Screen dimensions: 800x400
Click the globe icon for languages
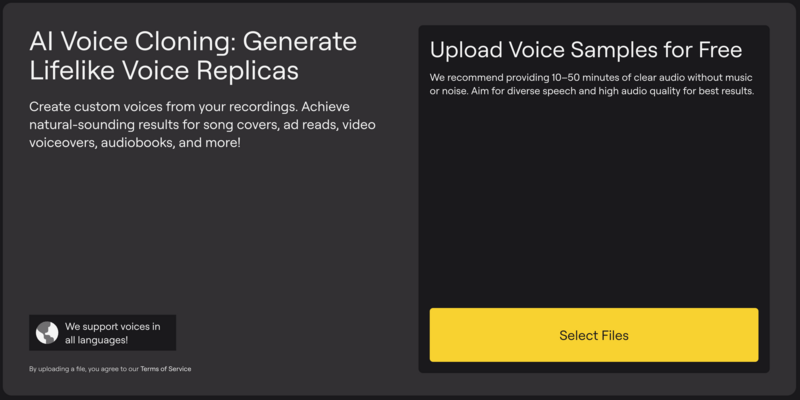coord(47,333)
